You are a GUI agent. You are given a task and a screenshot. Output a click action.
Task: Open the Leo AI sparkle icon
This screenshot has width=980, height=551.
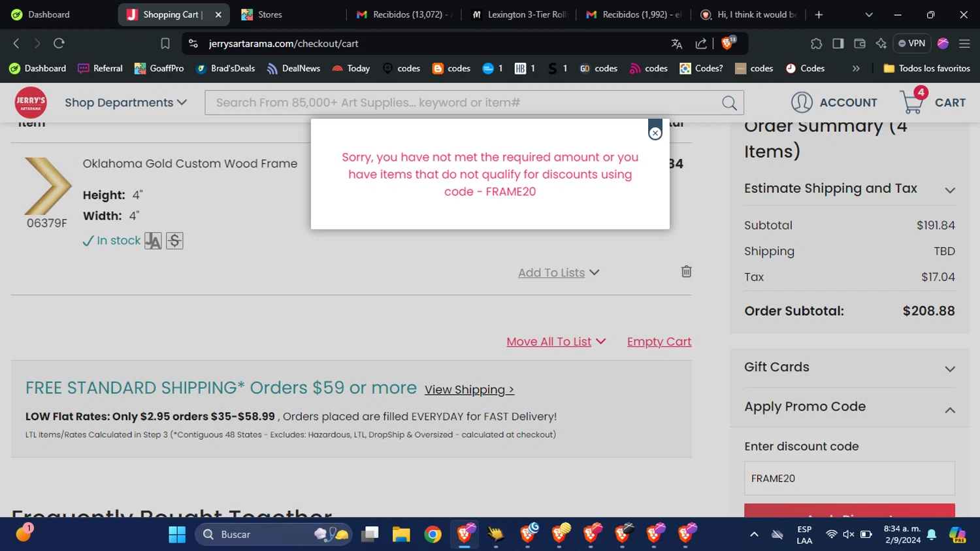tap(881, 44)
